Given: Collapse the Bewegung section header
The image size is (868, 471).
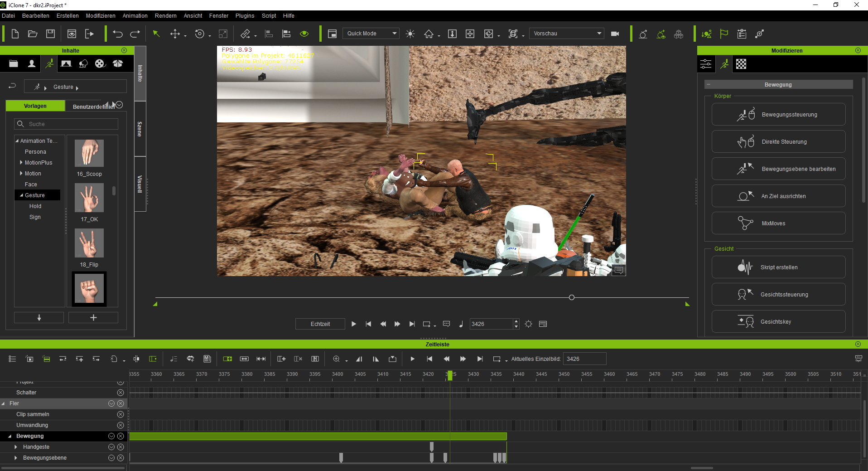Looking at the screenshot, I should click(709, 85).
